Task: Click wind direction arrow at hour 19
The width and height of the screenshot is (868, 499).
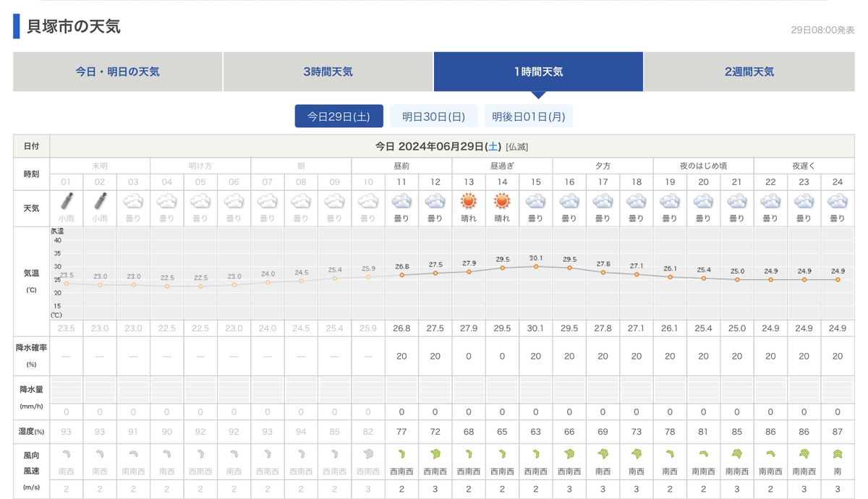Action: coord(670,454)
